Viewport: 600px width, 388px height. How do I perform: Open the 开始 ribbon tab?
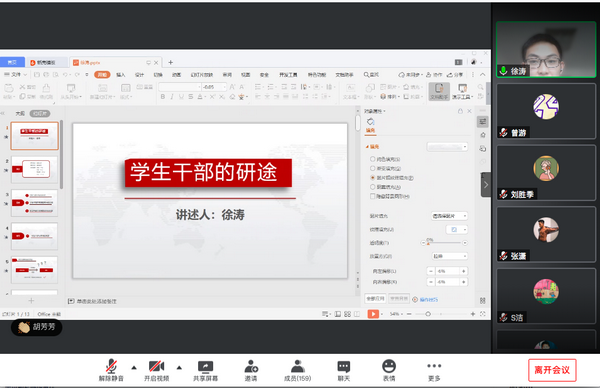(102, 75)
